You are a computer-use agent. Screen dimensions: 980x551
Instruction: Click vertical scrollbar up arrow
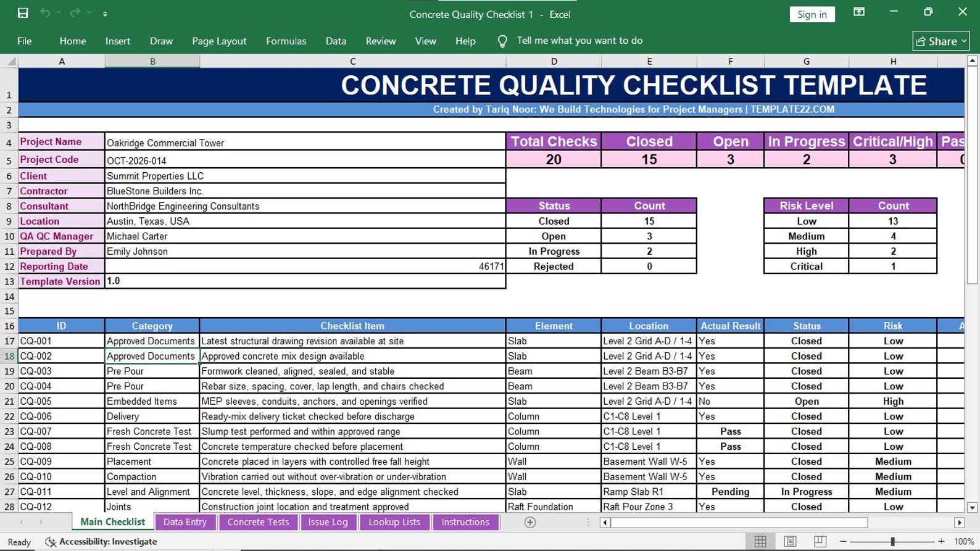[972, 60]
